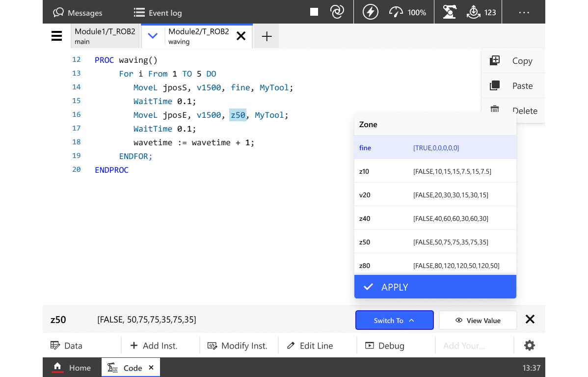The width and height of the screenshot is (588, 377).
Task: Click v1500 on line 16
Action: (209, 115)
